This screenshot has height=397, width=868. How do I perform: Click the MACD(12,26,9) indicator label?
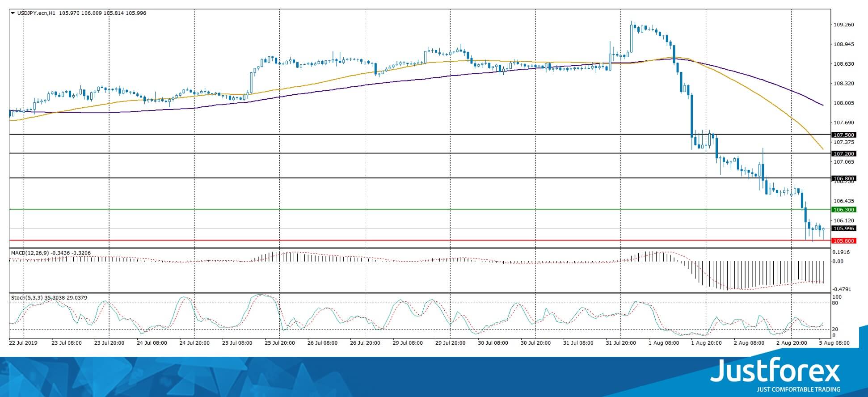tap(30, 253)
